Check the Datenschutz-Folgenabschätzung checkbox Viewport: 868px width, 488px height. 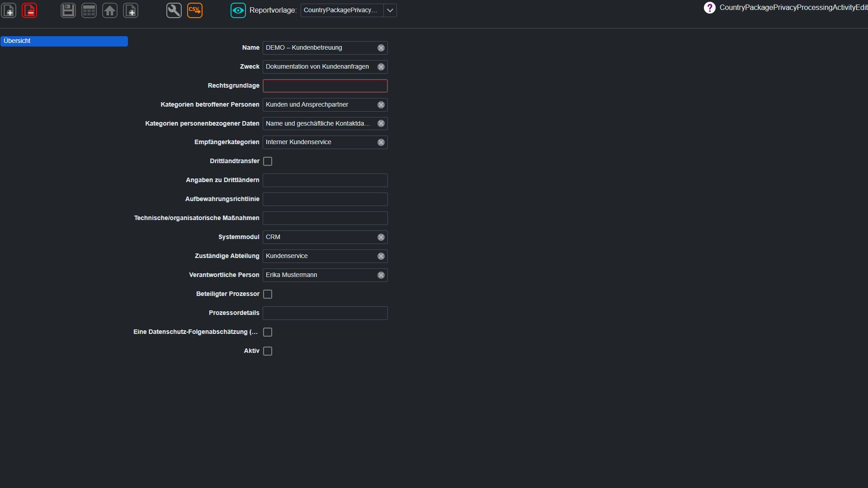pos(268,332)
